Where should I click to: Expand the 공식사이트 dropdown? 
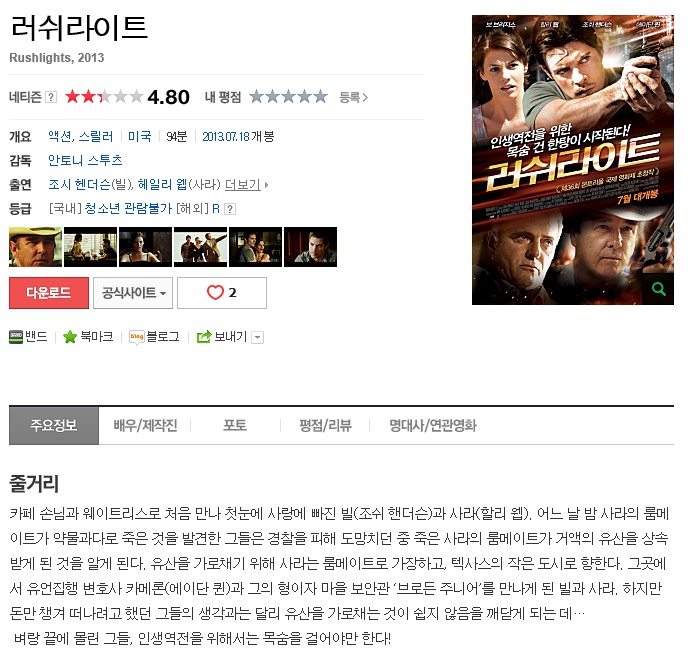[133, 293]
